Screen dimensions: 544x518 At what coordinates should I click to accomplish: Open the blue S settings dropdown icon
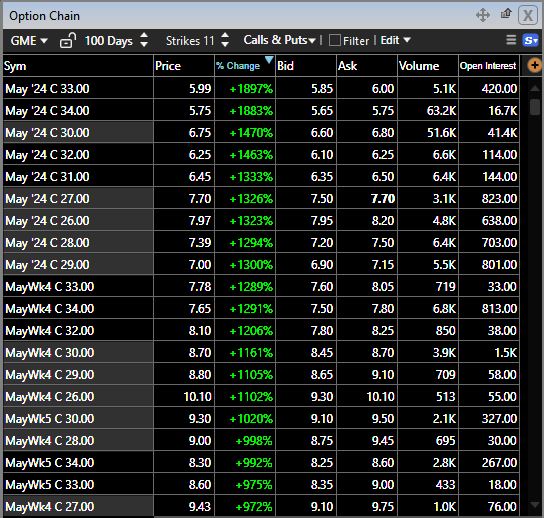click(x=530, y=40)
